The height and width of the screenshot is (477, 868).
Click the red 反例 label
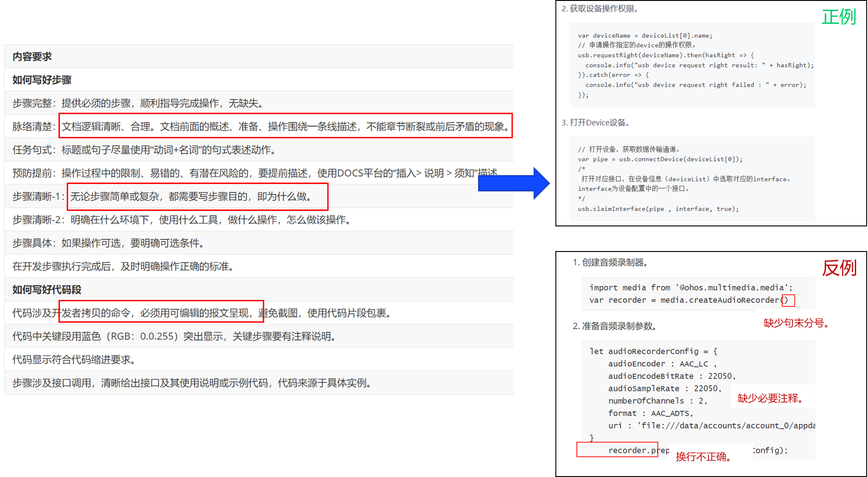839,268
